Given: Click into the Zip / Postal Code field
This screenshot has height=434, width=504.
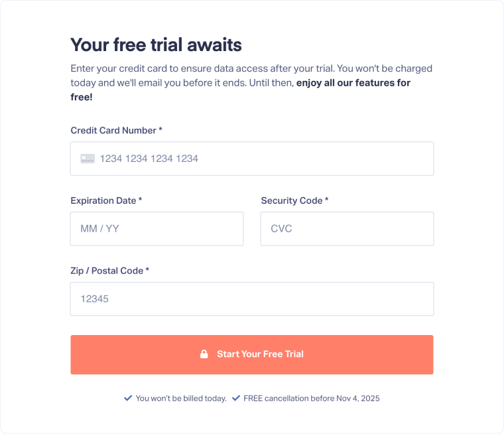Looking at the screenshot, I should point(252,299).
